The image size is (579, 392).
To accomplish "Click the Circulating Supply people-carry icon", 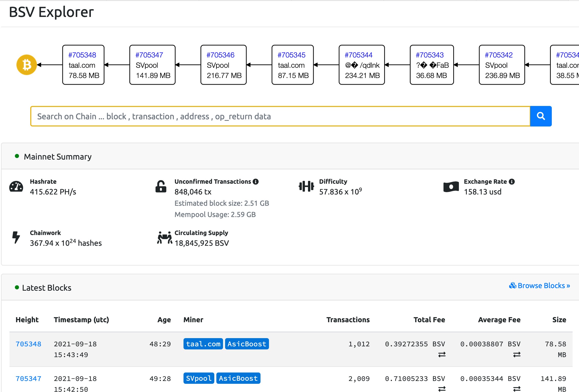I will click(x=165, y=238).
